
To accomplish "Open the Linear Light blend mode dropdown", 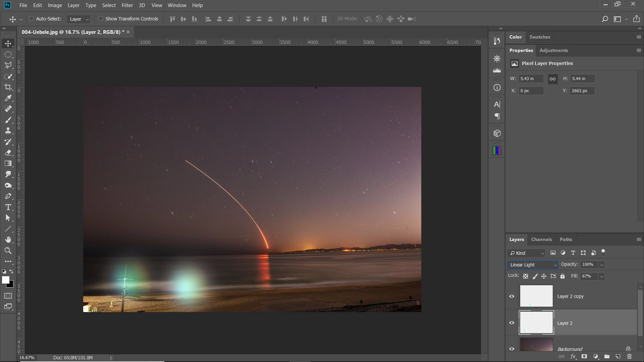I will coord(532,265).
